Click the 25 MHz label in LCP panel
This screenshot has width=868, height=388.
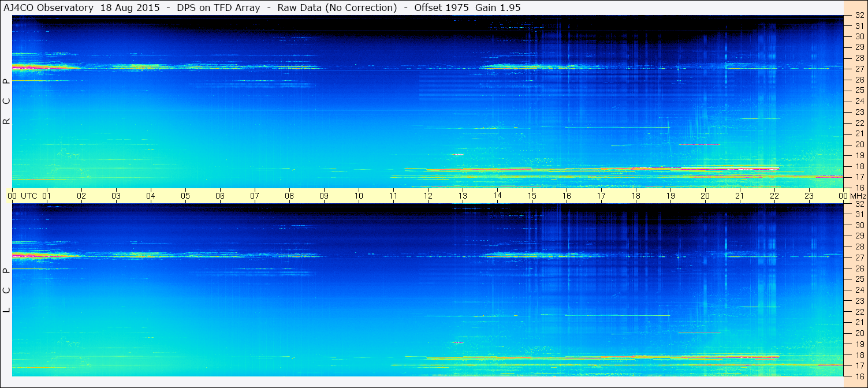(x=859, y=279)
